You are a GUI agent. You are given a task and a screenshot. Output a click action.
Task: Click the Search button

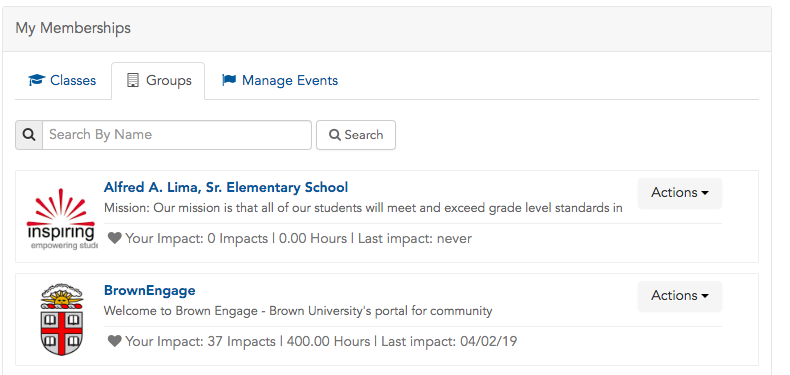pyautogui.click(x=356, y=135)
